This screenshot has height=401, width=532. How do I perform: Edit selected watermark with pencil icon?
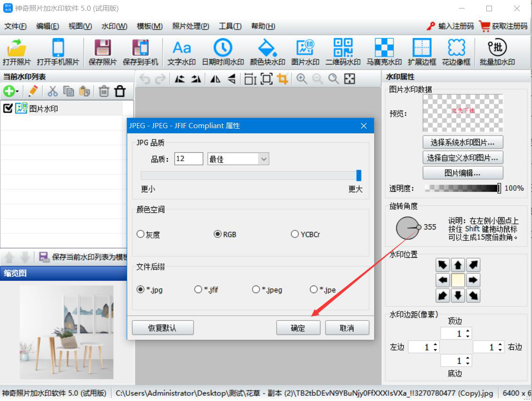click(x=33, y=91)
